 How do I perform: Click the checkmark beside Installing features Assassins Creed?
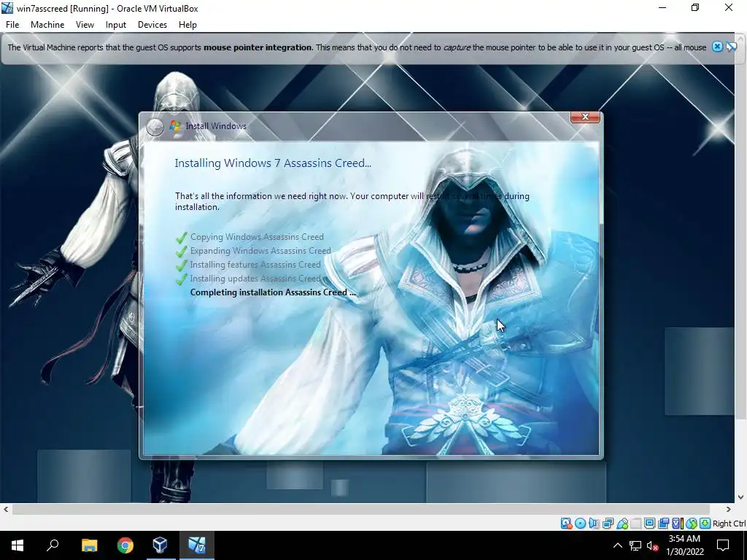click(181, 265)
